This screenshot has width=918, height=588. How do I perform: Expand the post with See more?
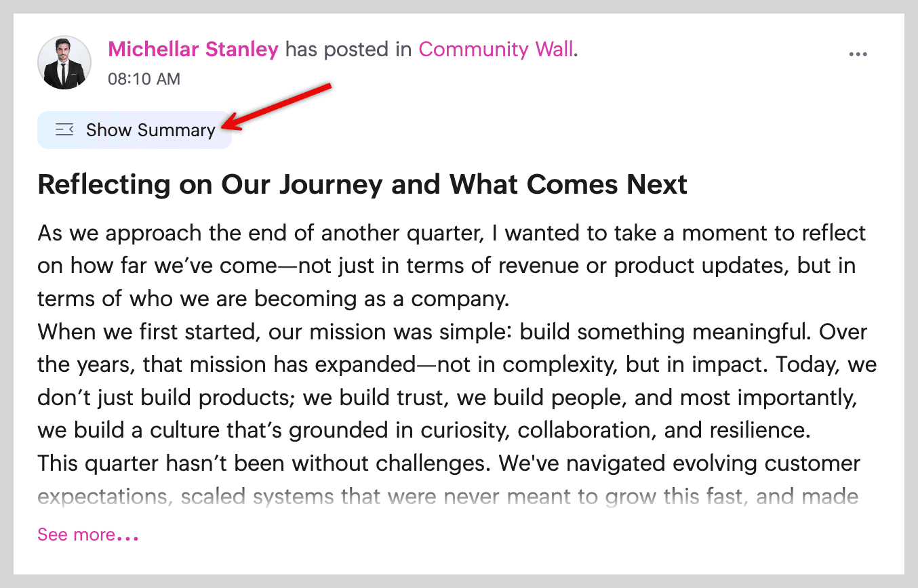tap(76, 534)
